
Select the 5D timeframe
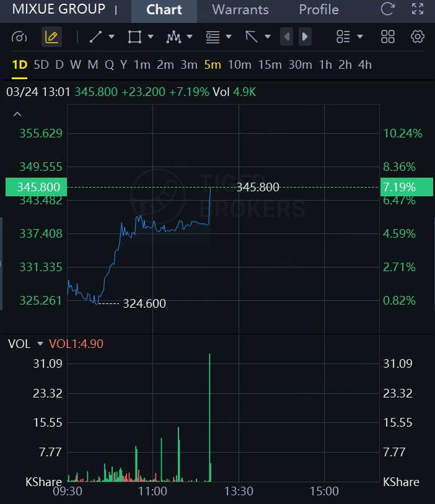pyautogui.click(x=41, y=65)
